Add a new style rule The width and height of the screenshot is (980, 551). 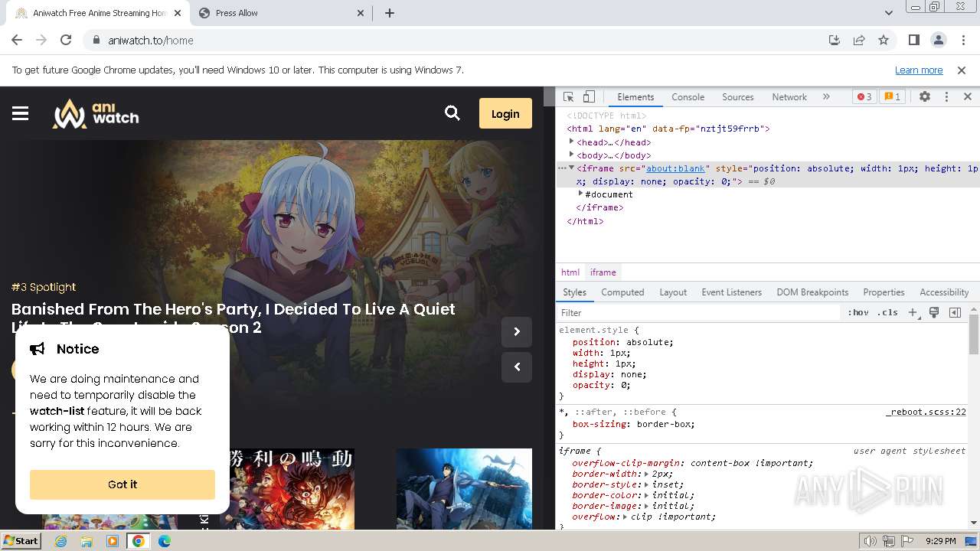(913, 312)
